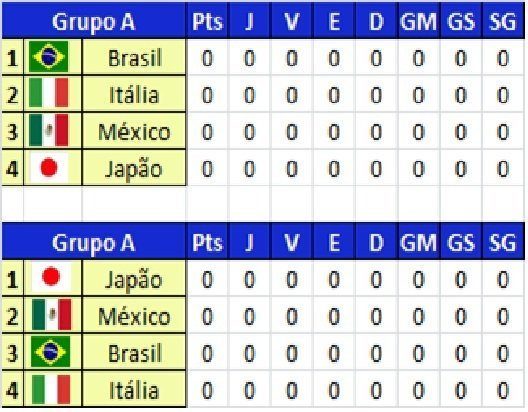Select the rank 3 cell beside Brasil in the bottom table

click(x=12, y=352)
